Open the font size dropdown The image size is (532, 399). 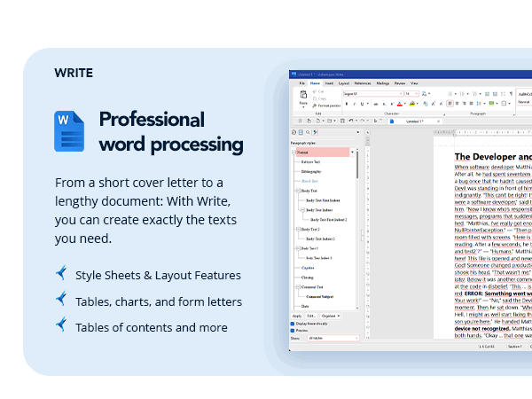412,94
